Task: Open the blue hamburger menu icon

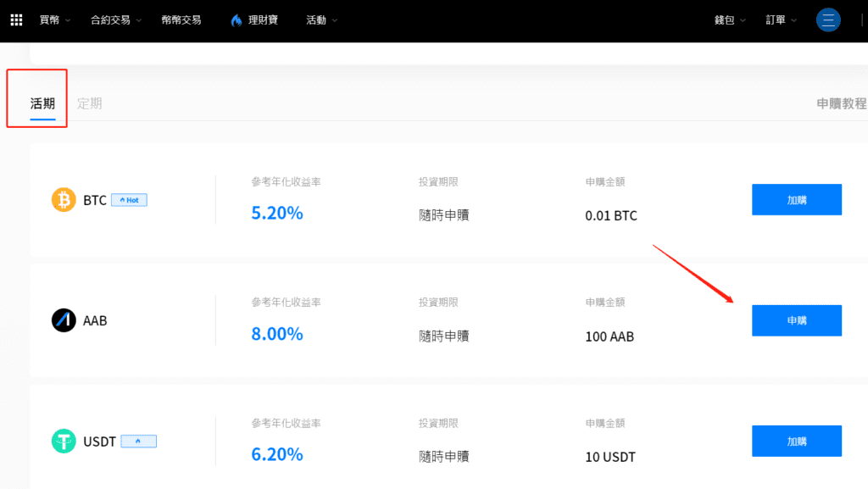Action: tap(828, 19)
